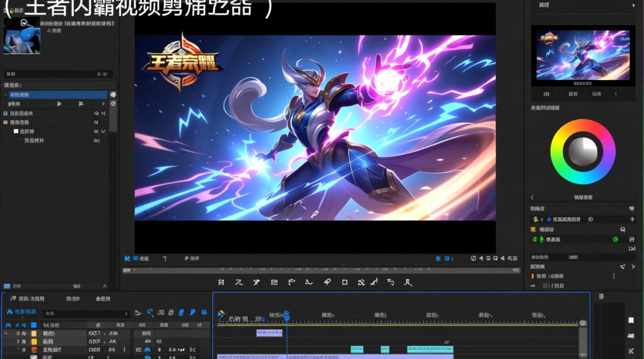Screen dimensions: 644x359
Task: Click the scrub bar below the preview monitor
Action: [320, 271]
